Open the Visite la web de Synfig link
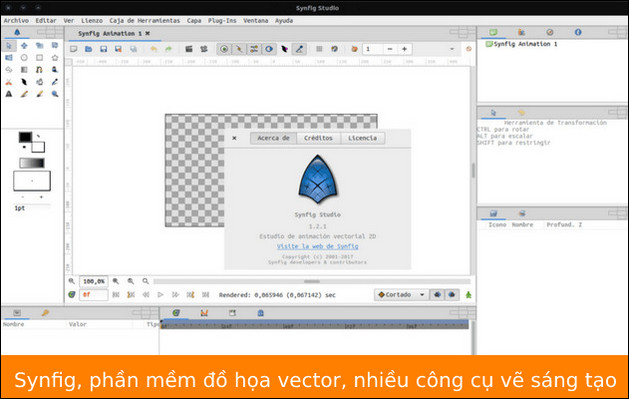This screenshot has width=629, height=399. tap(318, 246)
